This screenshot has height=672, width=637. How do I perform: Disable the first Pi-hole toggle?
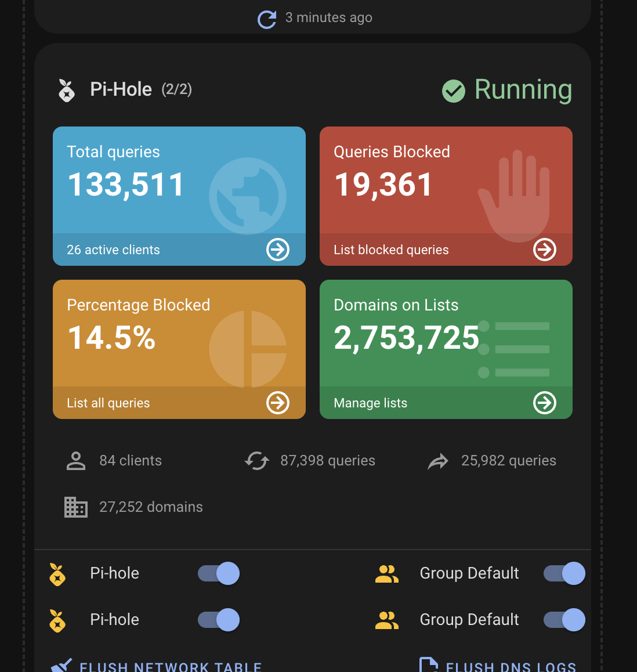pyautogui.click(x=219, y=573)
